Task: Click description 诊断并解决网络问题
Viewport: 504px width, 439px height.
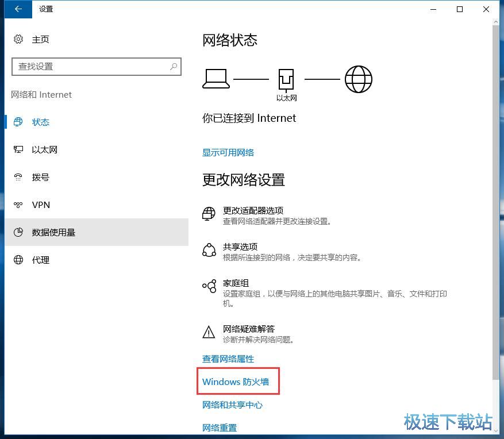Action: [259, 340]
